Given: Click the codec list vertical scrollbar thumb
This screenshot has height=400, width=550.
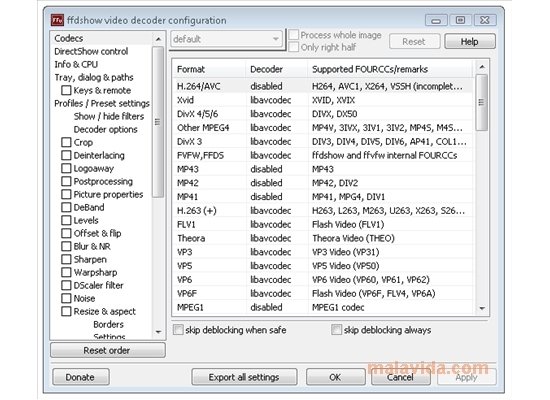Looking at the screenshot, I should click(x=482, y=102).
